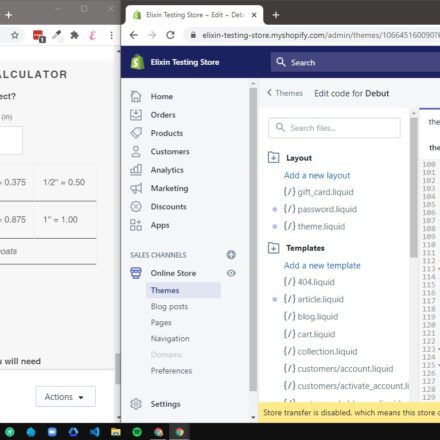The width and height of the screenshot is (440, 440).
Task: Open Pages in sidebar
Action: coord(161,322)
